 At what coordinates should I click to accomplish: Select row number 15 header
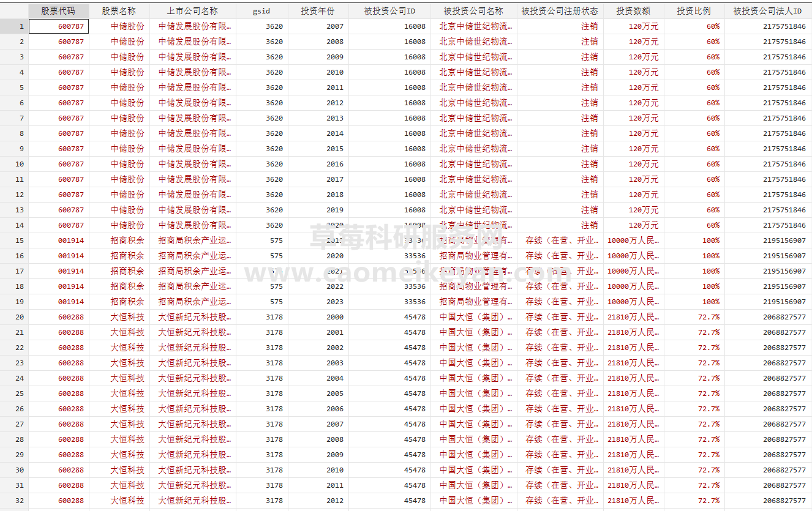14,241
